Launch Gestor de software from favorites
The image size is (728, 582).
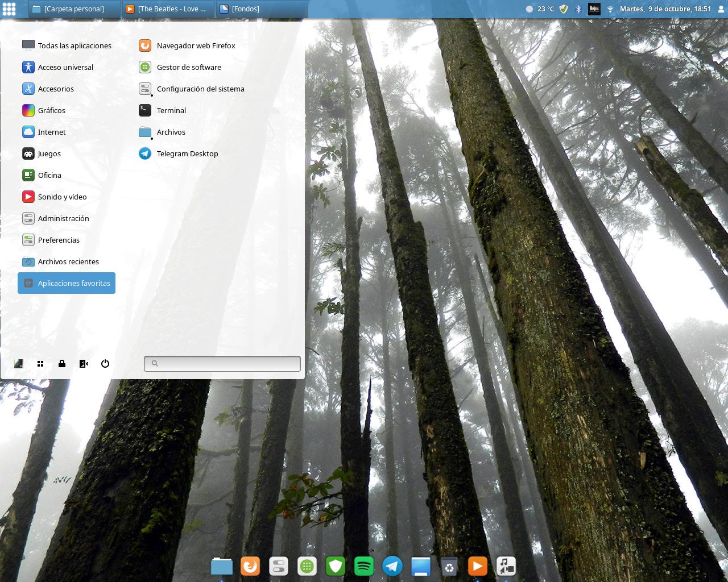(181, 67)
